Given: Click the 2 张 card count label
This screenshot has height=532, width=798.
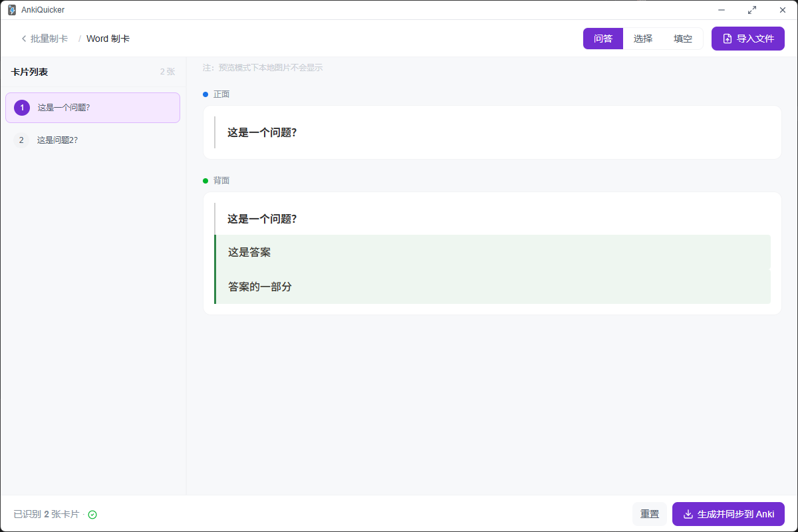Looking at the screenshot, I should pyautogui.click(x=168, y=72).
